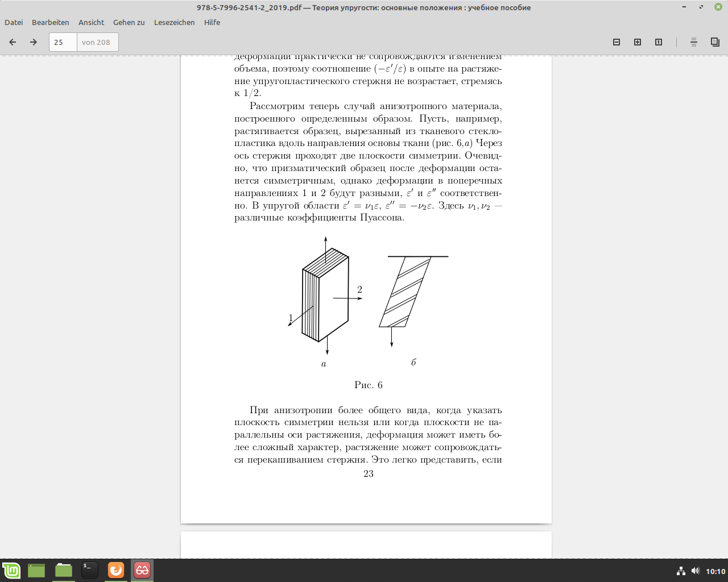Click the figure label 'а' under the prism
Viewport: 728px width, 582px height.
click(324, 364)
